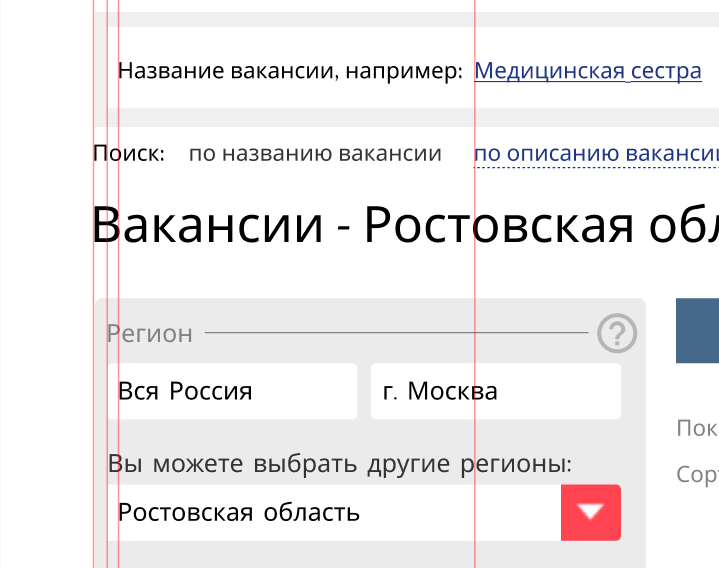This screenshot has width=719, height=568.
Task: Select the по названию вакансии search mode
Action: (315, 154)
